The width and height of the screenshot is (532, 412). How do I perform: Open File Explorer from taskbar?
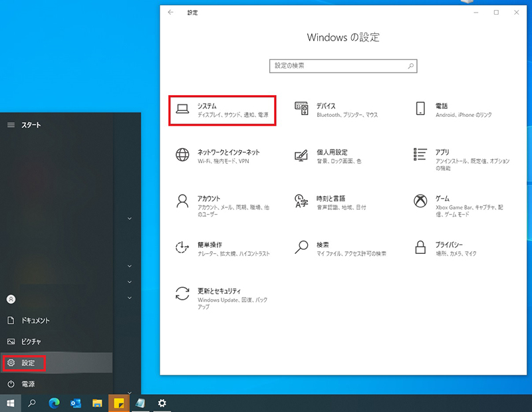(x=97, y=403)
